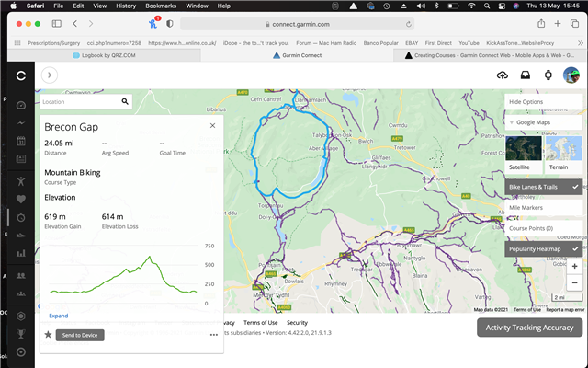This screenshot has height=368, width=588.
Task: Open the user profile avatar
Action: coord(571,75)
